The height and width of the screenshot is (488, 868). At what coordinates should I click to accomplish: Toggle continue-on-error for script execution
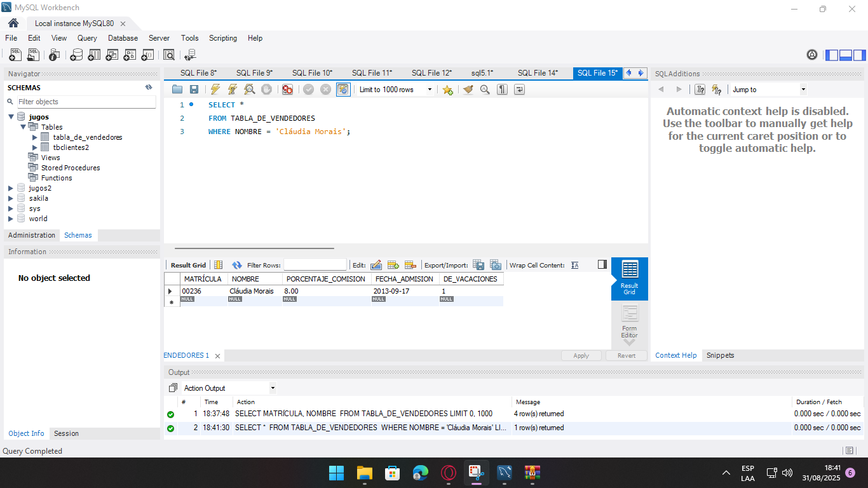pyautogui.click(x=287, y=90)
